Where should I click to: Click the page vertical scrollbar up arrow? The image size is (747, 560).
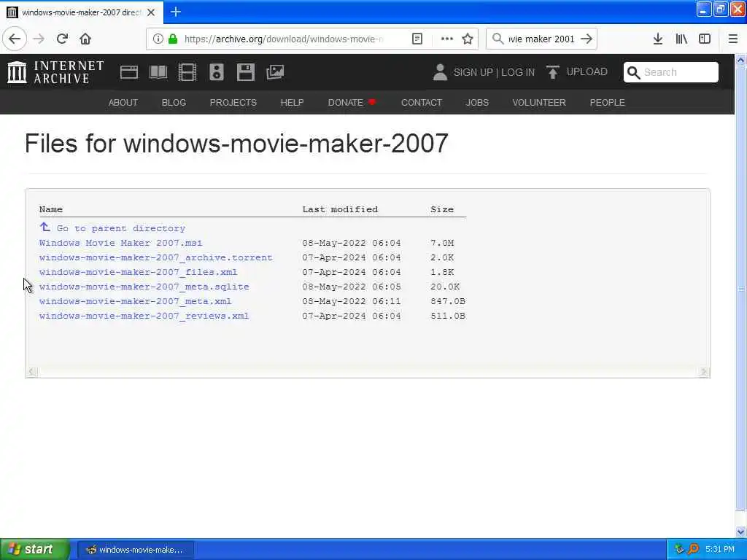click(741, 60)
